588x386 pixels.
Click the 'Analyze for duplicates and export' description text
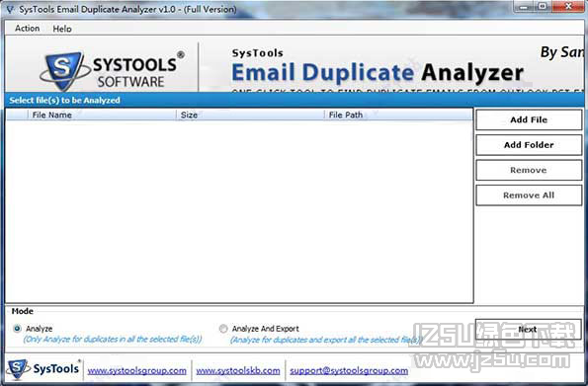(326, 340)
